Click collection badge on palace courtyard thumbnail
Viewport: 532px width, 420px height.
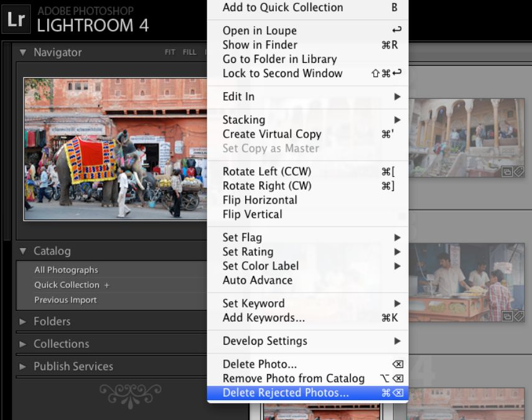pos(507,172)
